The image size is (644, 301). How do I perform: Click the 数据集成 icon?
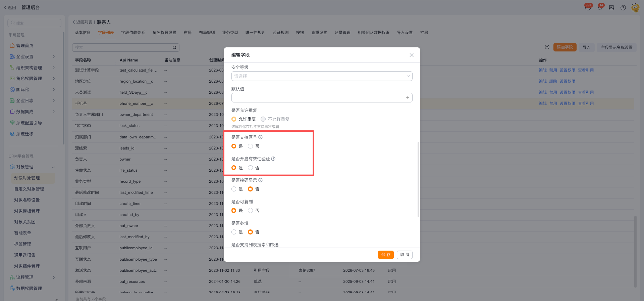click(12, 112)
